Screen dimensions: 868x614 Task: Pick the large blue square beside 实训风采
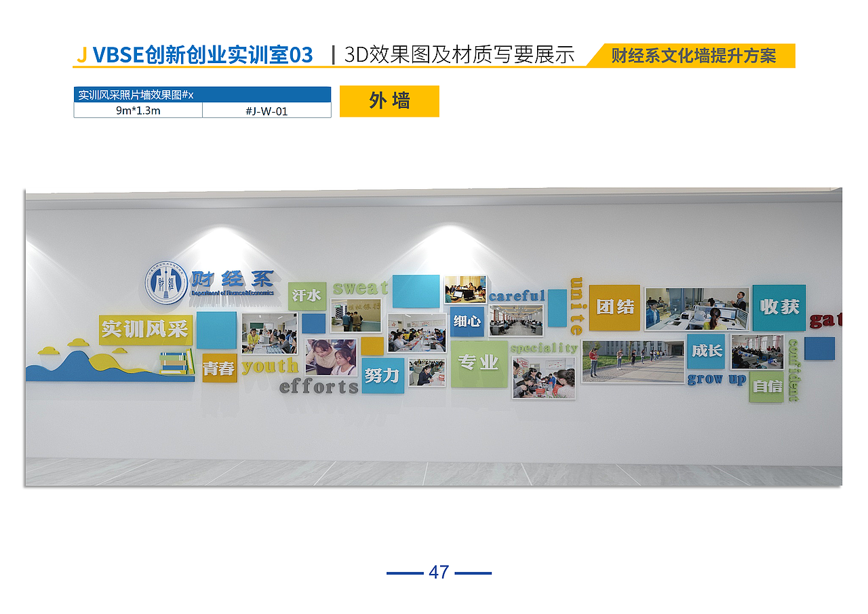[x=216, y=330]
